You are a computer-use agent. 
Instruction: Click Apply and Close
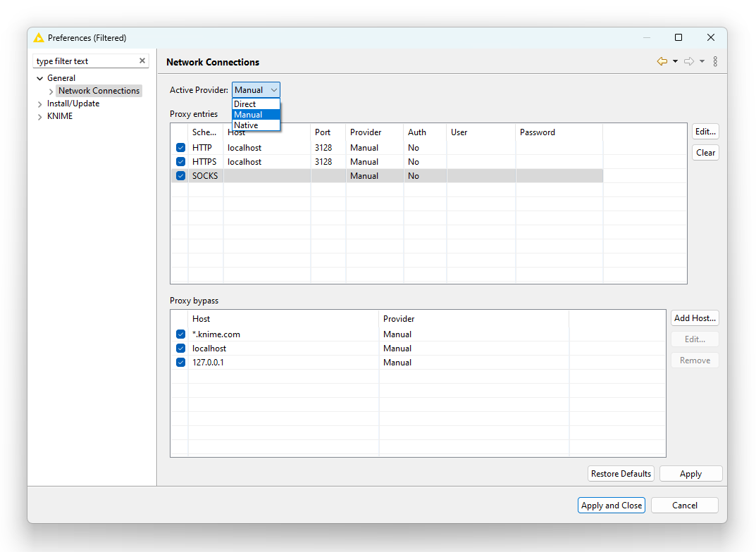tap(612, 506)
